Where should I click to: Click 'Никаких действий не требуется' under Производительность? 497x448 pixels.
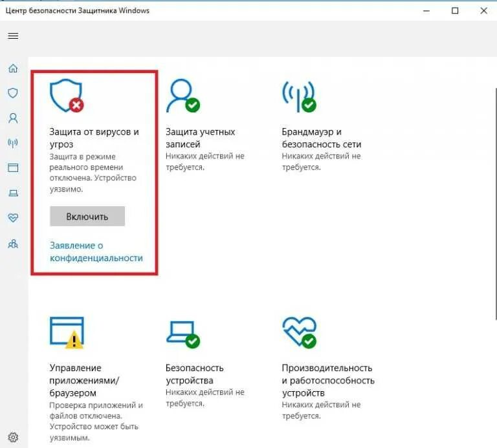point(321,410)
